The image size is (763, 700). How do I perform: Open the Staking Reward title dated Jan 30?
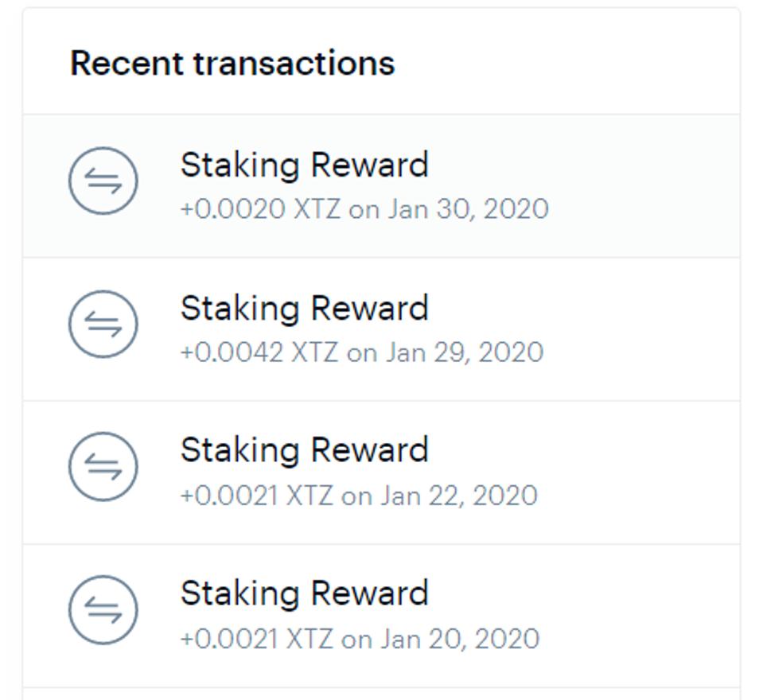coord(304,165)
